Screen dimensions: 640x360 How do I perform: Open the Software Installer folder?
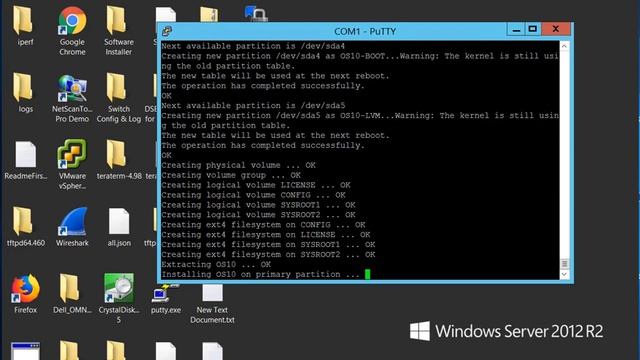[x=118, y=30]
